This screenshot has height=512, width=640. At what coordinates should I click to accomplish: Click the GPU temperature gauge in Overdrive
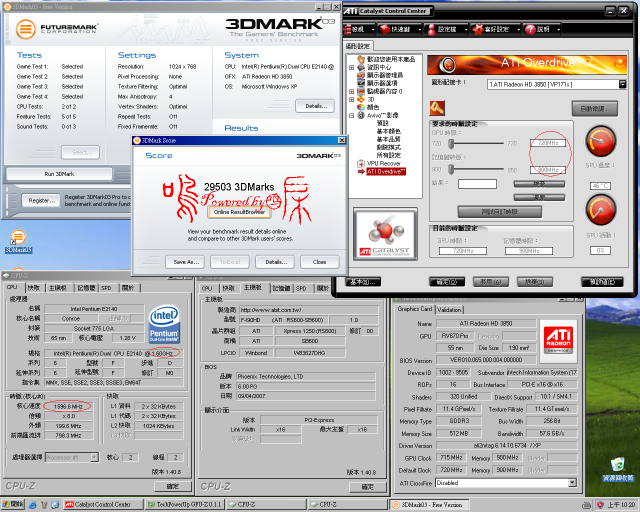(601, 141)
